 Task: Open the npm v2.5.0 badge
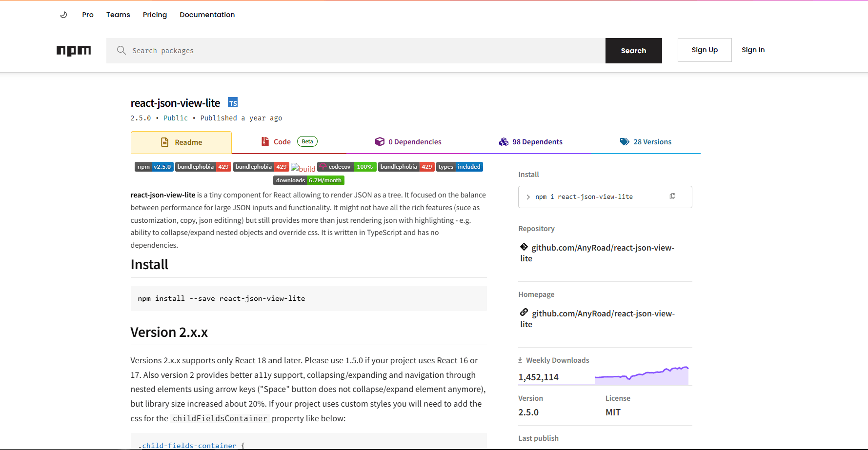point(154,167)
